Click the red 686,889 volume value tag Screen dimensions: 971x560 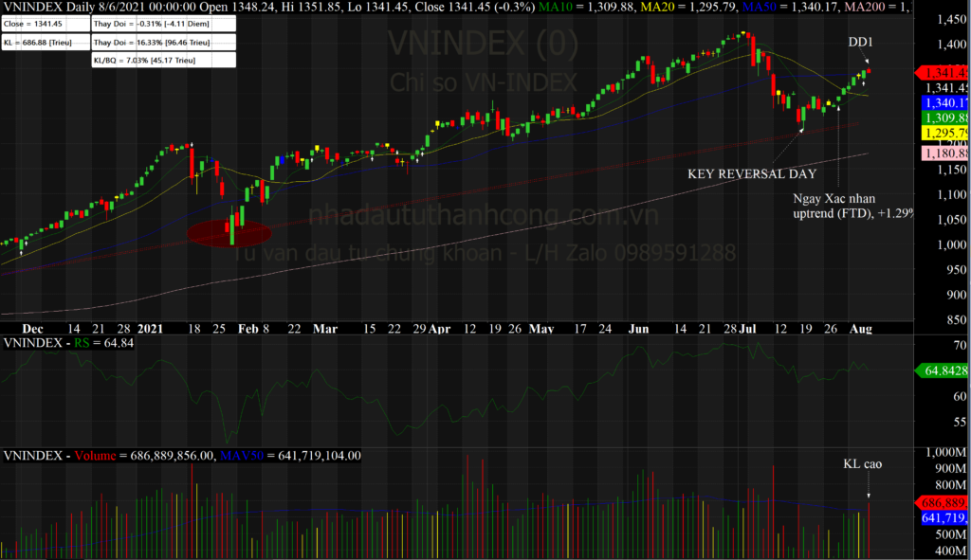943,503
